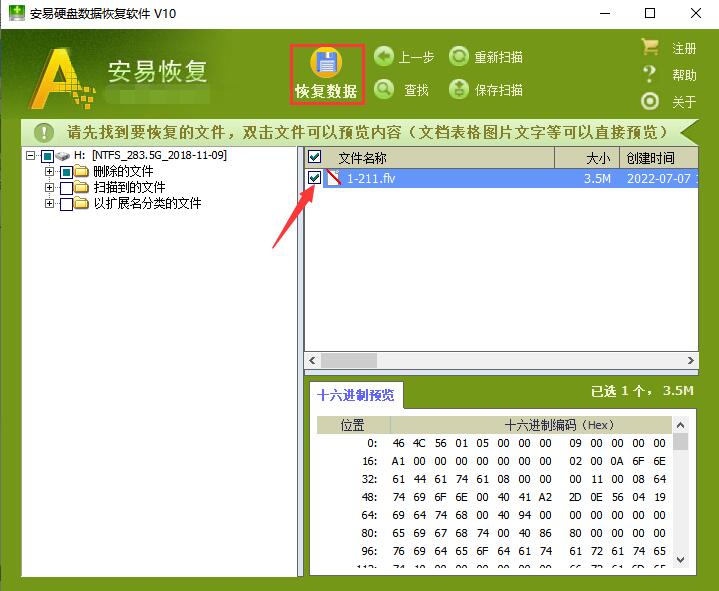
Task: Click the 恢复数据 recover data floppy icon
Action: click(326, 63)
